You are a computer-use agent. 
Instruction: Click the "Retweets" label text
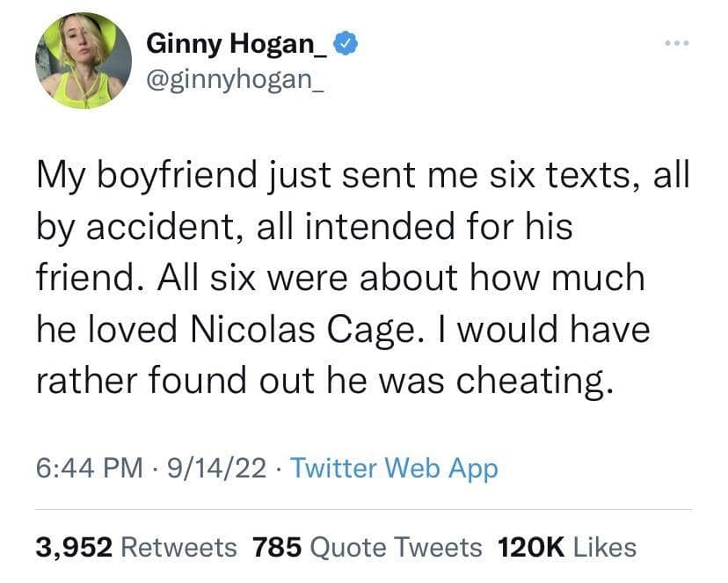click(178, 547)
